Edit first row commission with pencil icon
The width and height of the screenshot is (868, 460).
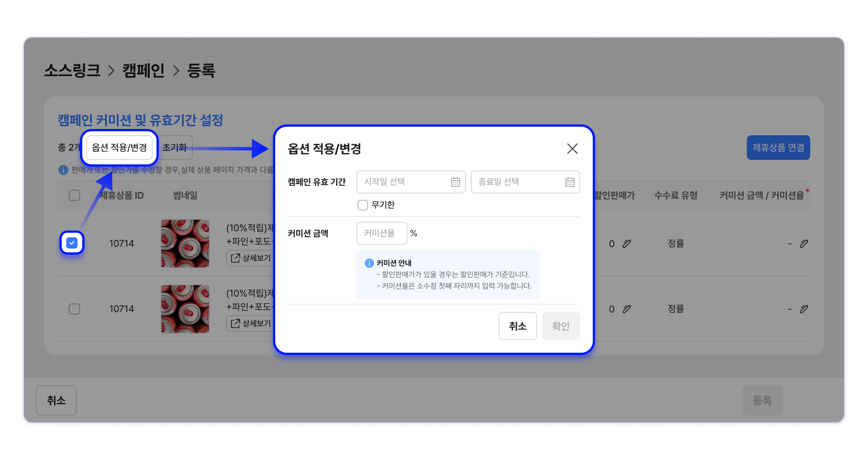click(x=804, y=243)
